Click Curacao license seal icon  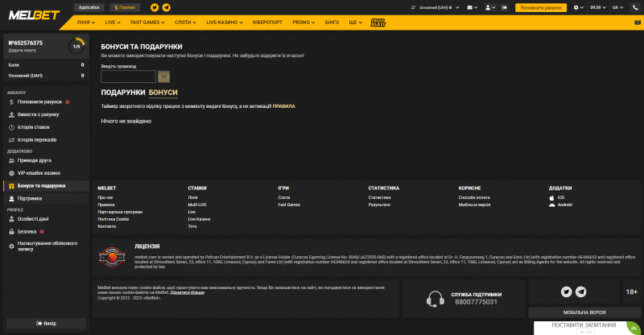(x=111, y=258)
